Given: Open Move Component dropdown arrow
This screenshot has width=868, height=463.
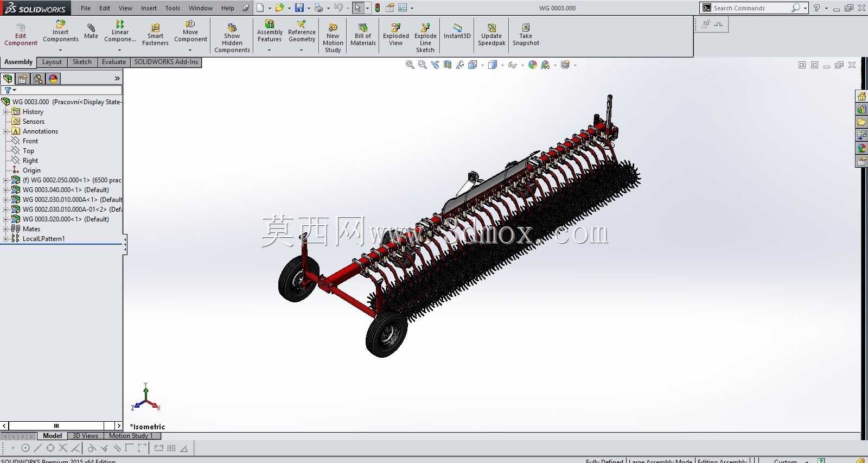Looking at the screenshot, I should (x=190, y=50).
